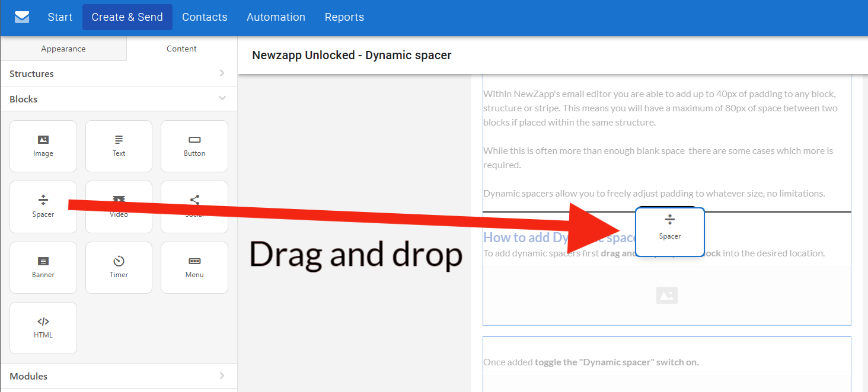868x392 pixels.
Task: Select the Banner block icon
Action: pyautogui.click(x=43, y=267)
